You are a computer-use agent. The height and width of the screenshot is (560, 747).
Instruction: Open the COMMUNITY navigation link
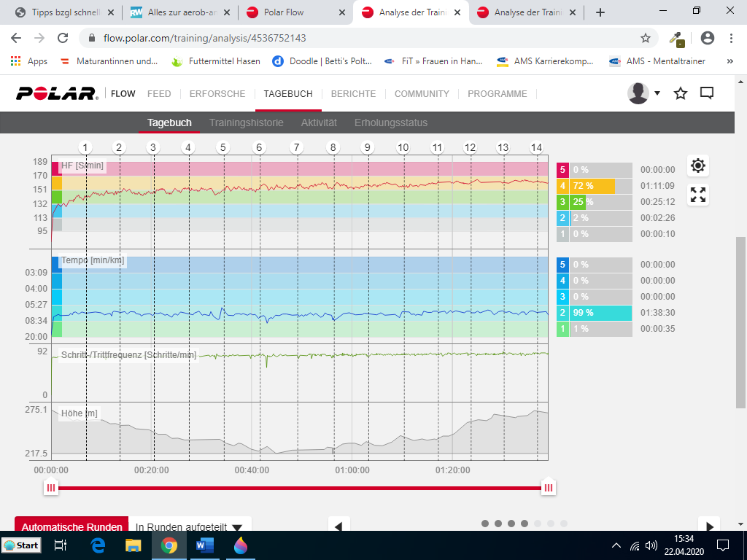tap(422, 93)
